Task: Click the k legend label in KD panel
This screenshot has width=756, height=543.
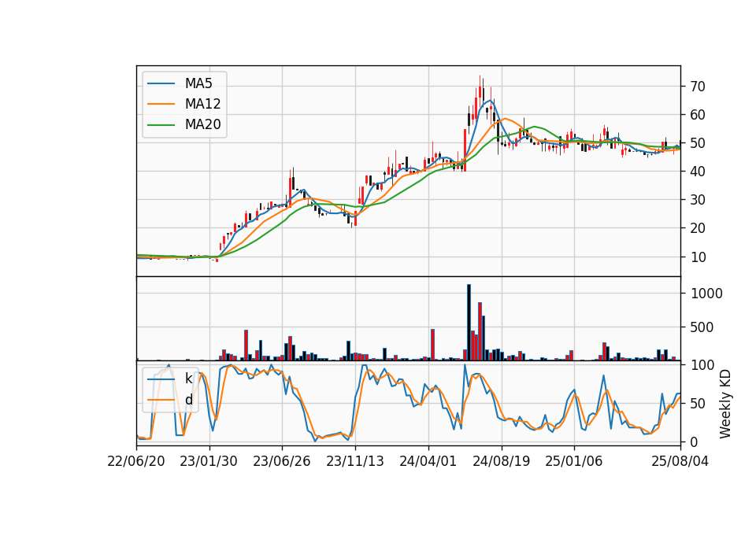Action: [x=188, y=379]
